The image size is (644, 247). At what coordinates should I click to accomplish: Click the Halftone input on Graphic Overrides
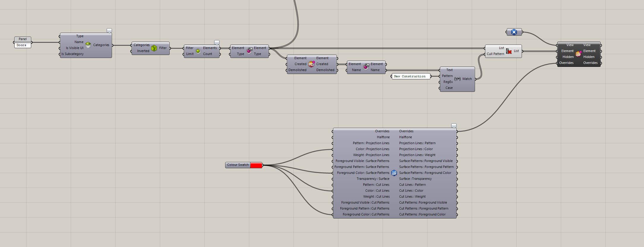[x=383, y=137]
